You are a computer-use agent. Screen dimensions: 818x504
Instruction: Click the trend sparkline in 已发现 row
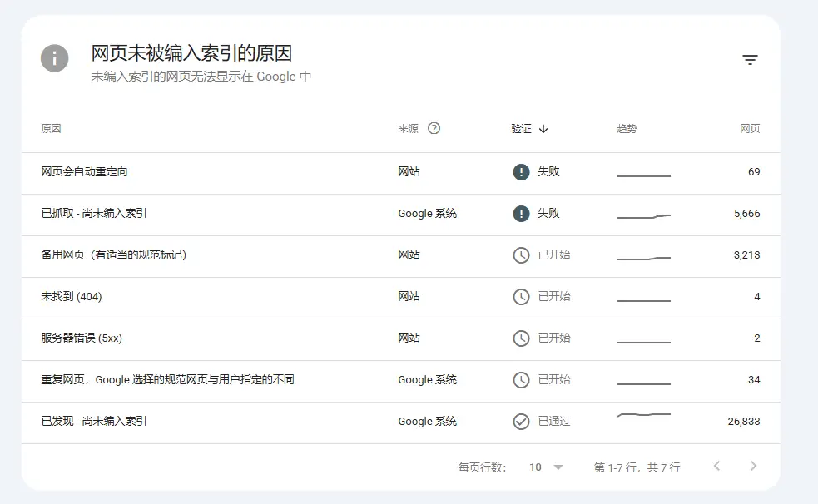click(644, 415)
